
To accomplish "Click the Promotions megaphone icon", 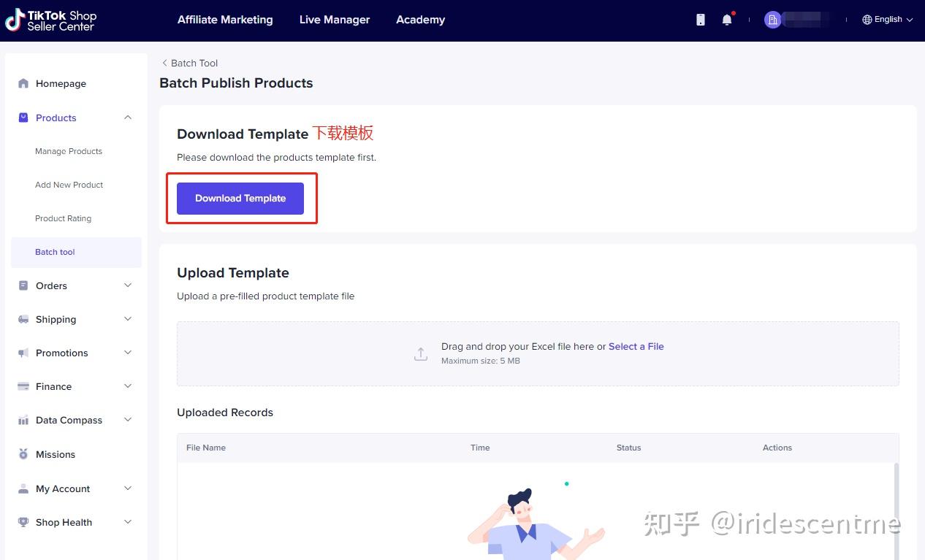I will click(23, 353).
